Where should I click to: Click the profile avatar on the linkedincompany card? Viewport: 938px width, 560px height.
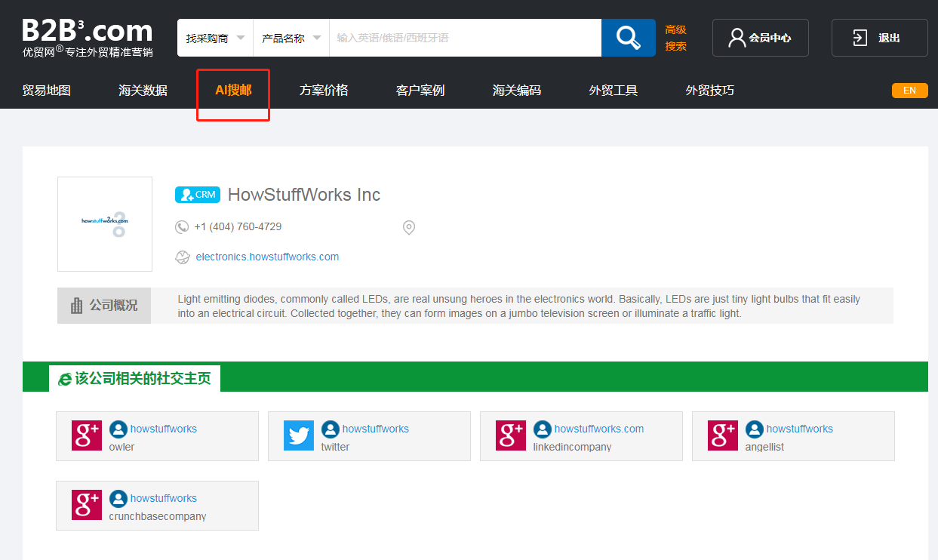pos(543,429)
